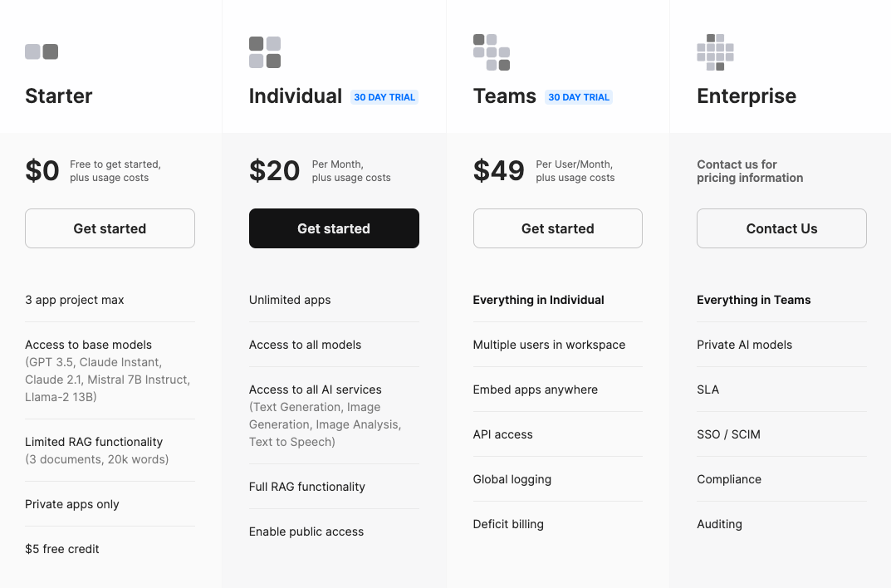Select the Enterprise plan heading
Image resolution: width=891 pixels, height=588 pixels.
point(747,96)
